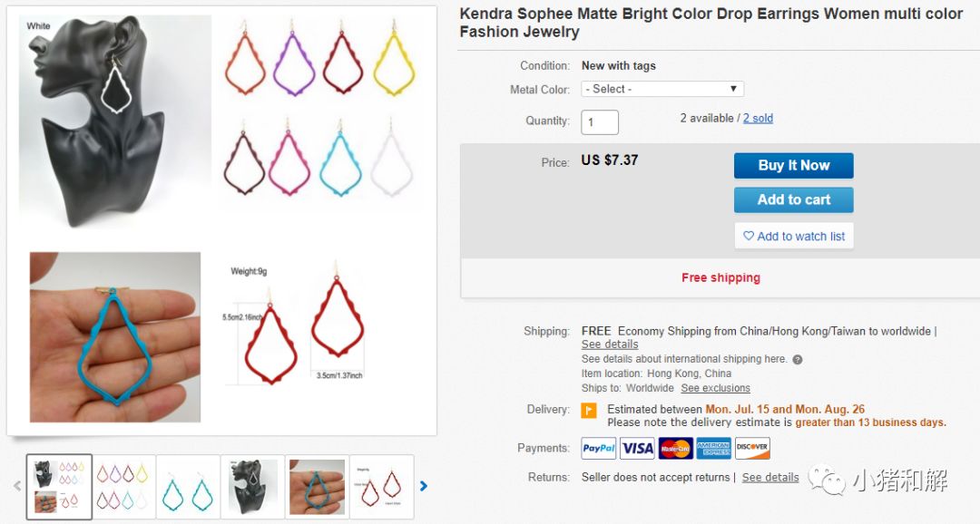Select the hand holding earring thumbnail

pyautogui.click(x=317, y=487)
